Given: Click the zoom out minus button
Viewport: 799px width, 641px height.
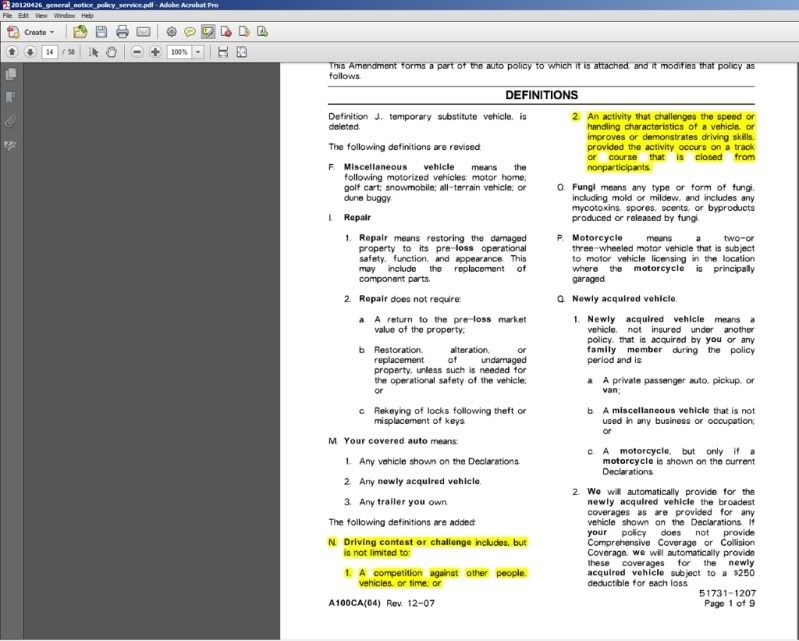Looking at the screenshot, I should [137, 52].
